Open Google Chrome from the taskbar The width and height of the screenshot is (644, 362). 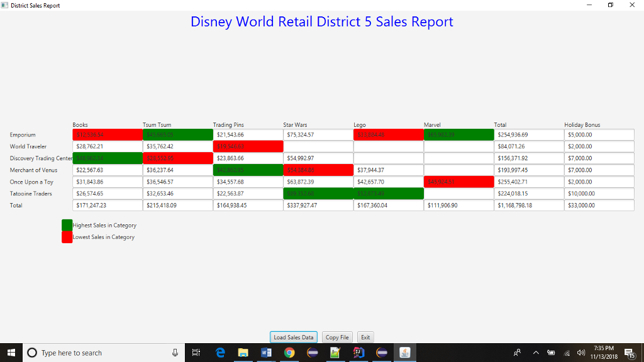pos(289,353)
